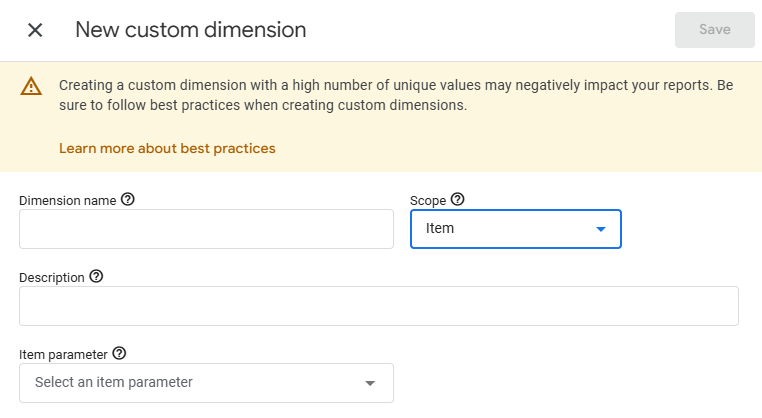The image size is (762, 418).
Task: Close the New custom dimension panel
Action: (35, 30)
